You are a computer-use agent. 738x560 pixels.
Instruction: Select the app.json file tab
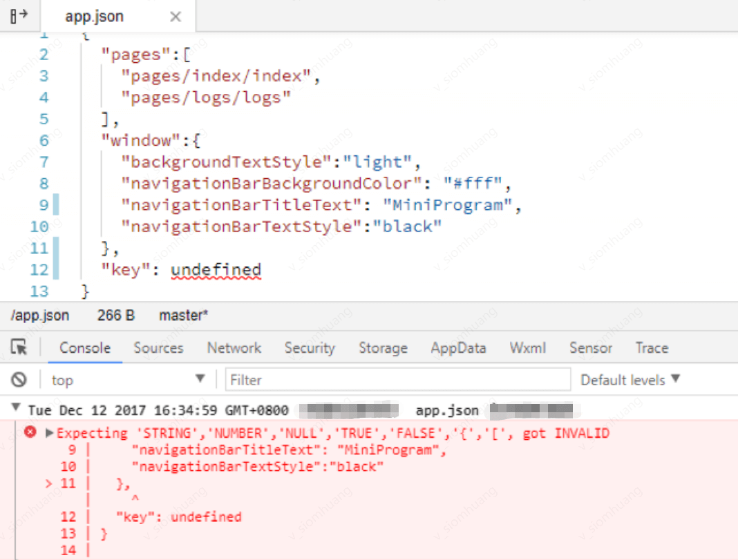point(94,17)
